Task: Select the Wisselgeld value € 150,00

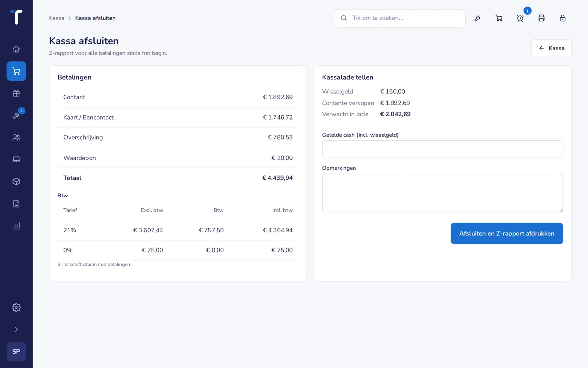Action: 392,92
